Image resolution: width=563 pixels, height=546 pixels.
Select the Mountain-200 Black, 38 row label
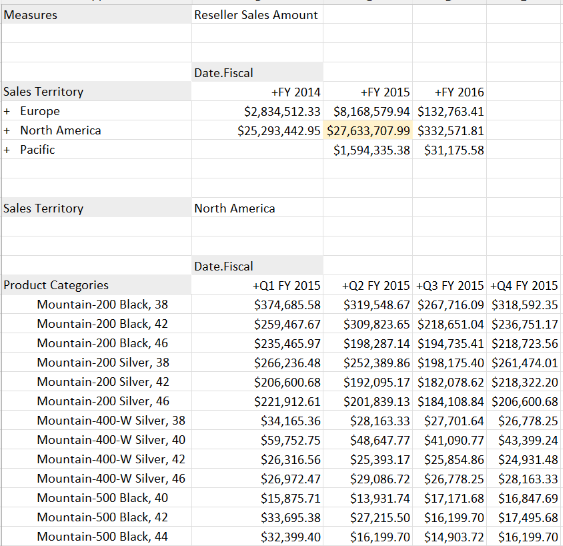[102, 304]
